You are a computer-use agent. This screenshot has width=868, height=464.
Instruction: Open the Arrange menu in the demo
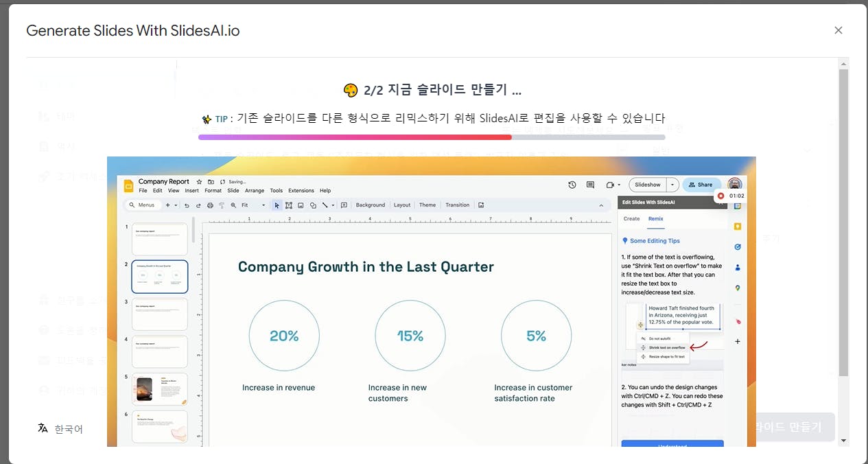pyautogui.click(x=255, y=191)
